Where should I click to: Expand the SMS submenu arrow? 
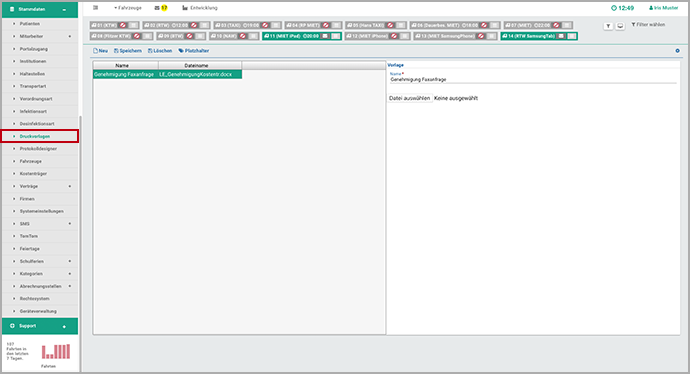click(x=70, y=224)
